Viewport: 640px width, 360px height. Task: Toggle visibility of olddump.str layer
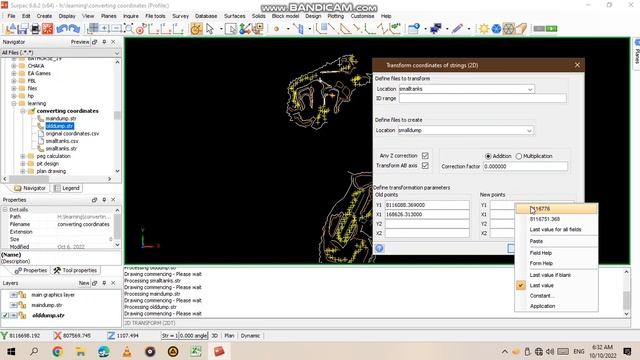click(13, 316)
